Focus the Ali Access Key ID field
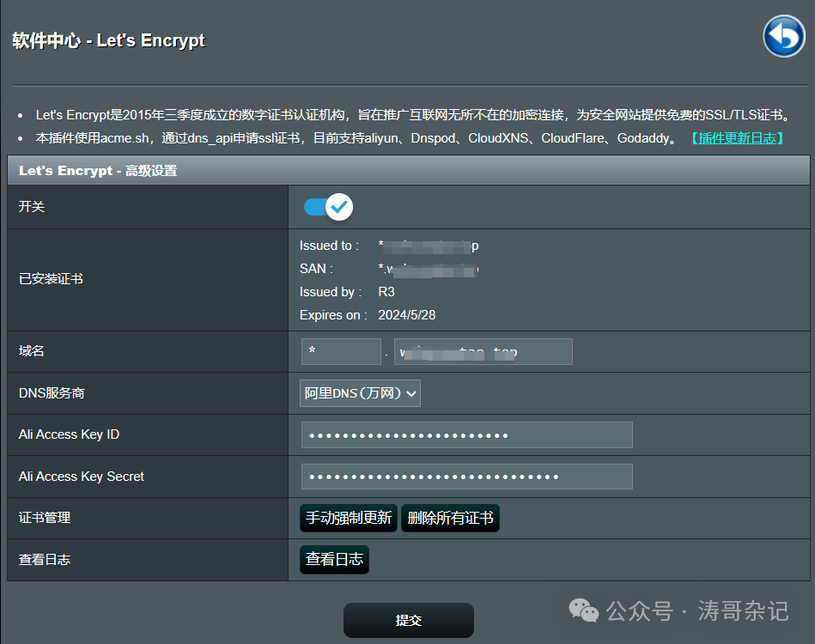This screenshot has width=815, height=644. 466,435
